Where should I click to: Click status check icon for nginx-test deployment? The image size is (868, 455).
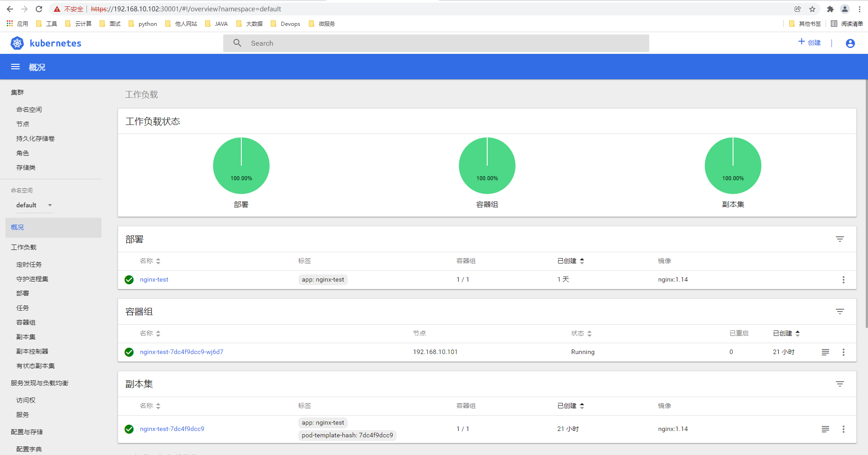point(129,280)
